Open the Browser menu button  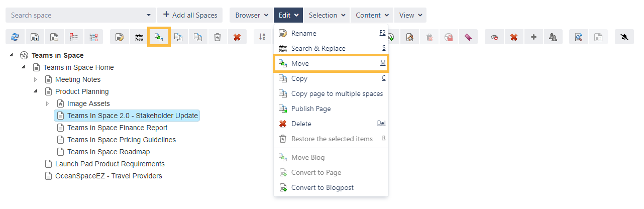pyautogui.click(x=251, y=15)
